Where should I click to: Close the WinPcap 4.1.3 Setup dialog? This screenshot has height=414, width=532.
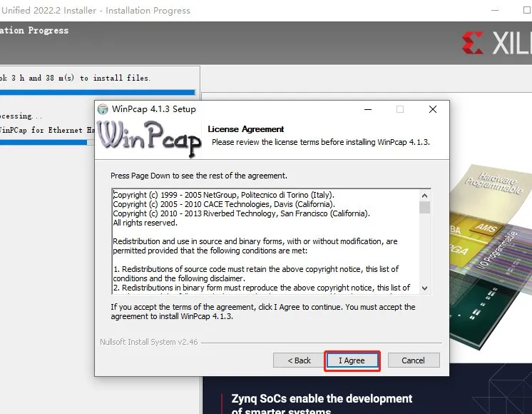433,109
